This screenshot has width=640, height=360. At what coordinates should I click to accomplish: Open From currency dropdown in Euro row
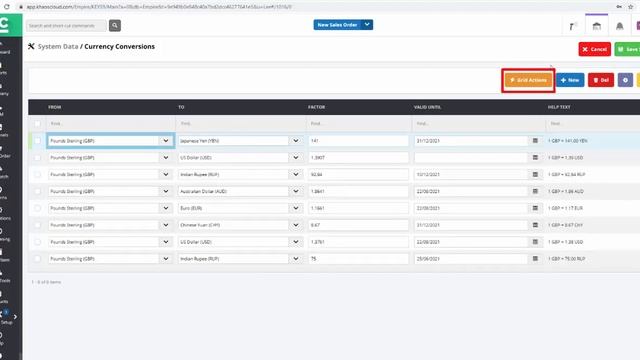pyautogui.click(x=166, y=208)
